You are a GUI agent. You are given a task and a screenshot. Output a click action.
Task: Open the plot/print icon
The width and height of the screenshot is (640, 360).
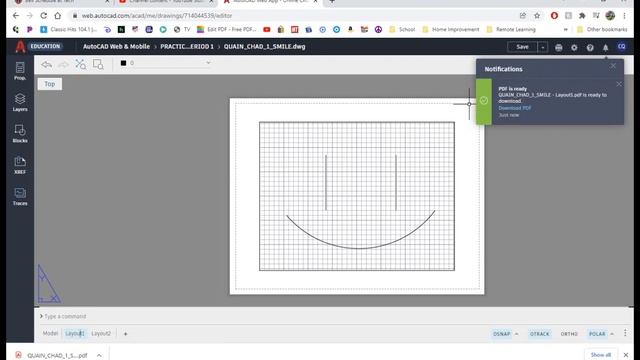[558, 47]
